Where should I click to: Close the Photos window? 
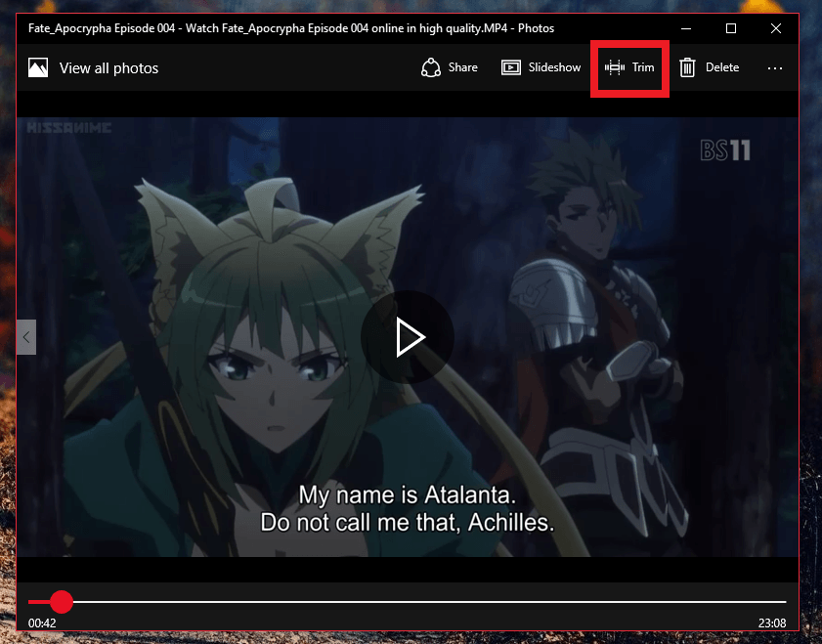tap(776, 28)
